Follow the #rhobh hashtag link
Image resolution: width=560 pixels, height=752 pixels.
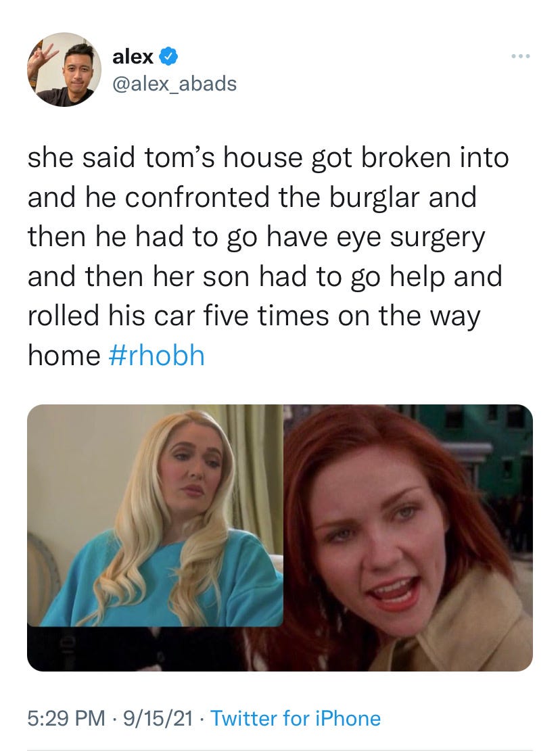[x=158, y=356]
